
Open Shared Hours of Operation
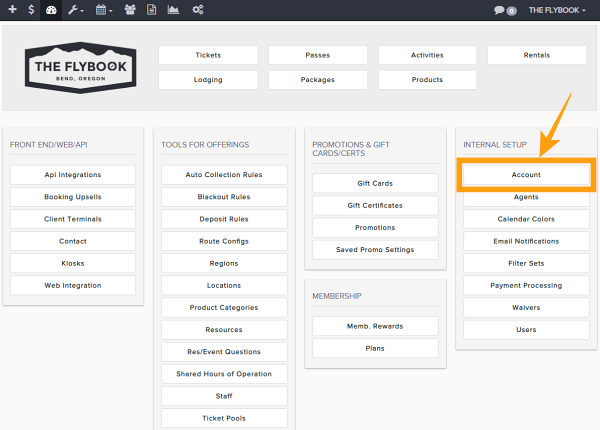coord(224,374)
